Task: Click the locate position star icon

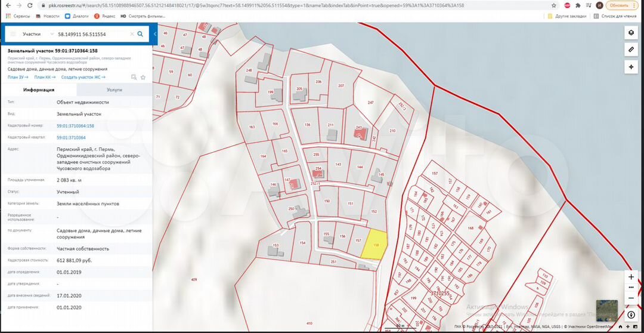Action: pos(630,67)
